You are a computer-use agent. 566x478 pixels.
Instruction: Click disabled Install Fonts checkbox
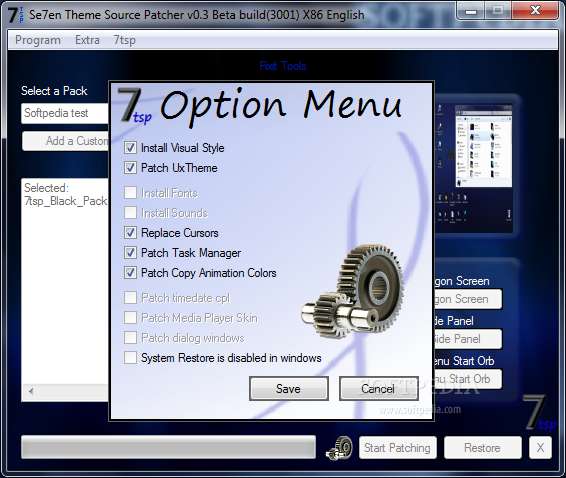click(130, 193)
